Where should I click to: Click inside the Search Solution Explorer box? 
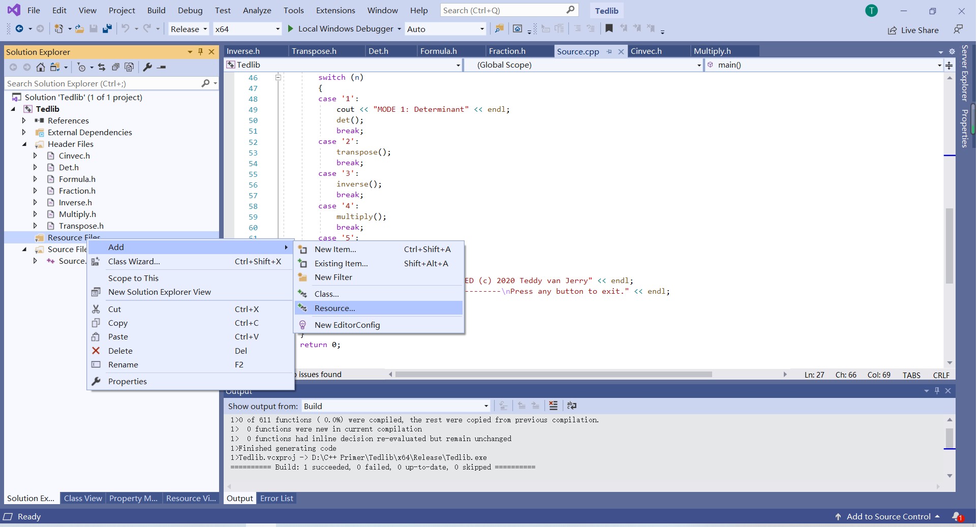click(102, 83)
